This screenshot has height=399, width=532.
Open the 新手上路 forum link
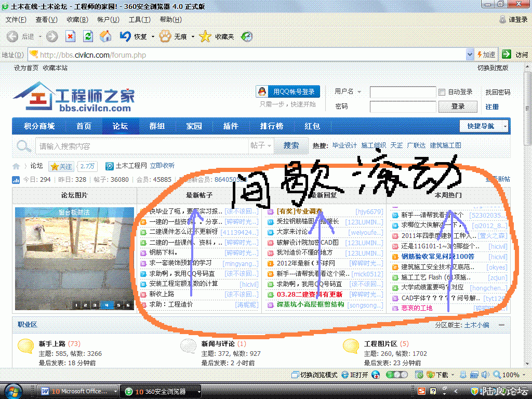52,344
